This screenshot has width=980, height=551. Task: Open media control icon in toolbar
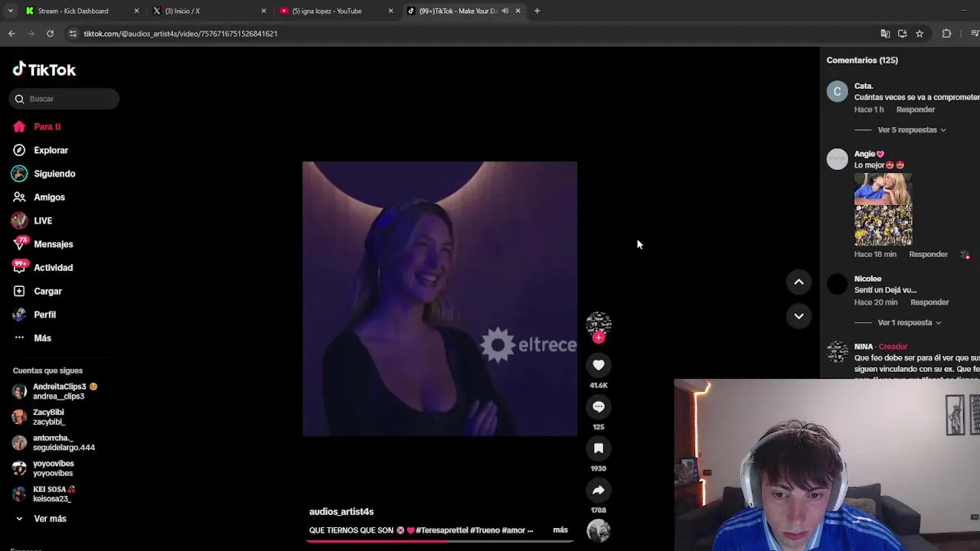click(975, 34)
